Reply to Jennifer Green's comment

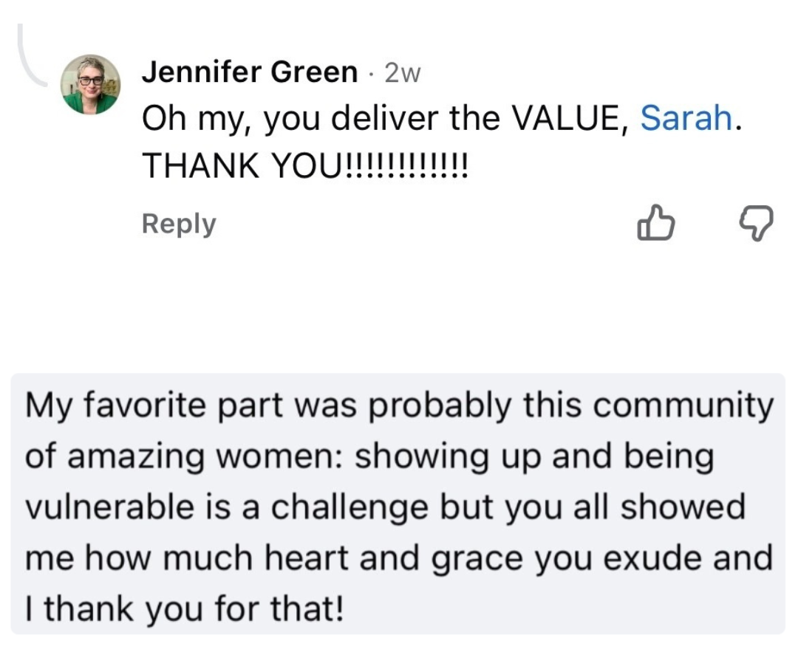click(x=179, y=224)
